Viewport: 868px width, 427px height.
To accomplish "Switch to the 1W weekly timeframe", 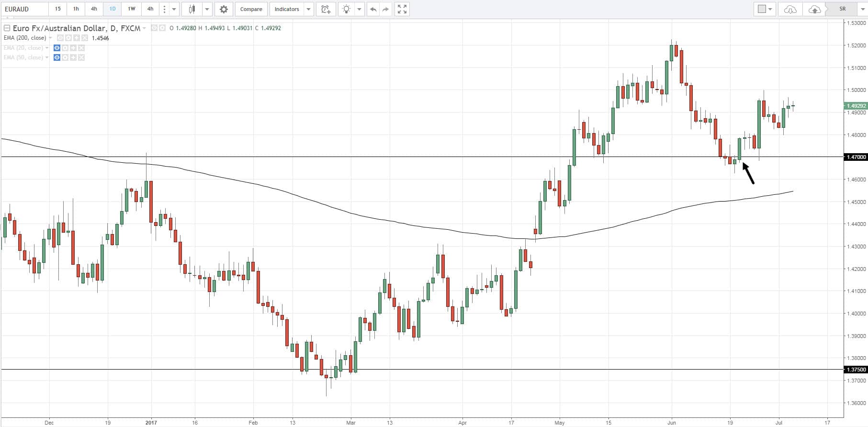I will click(131, 9).
